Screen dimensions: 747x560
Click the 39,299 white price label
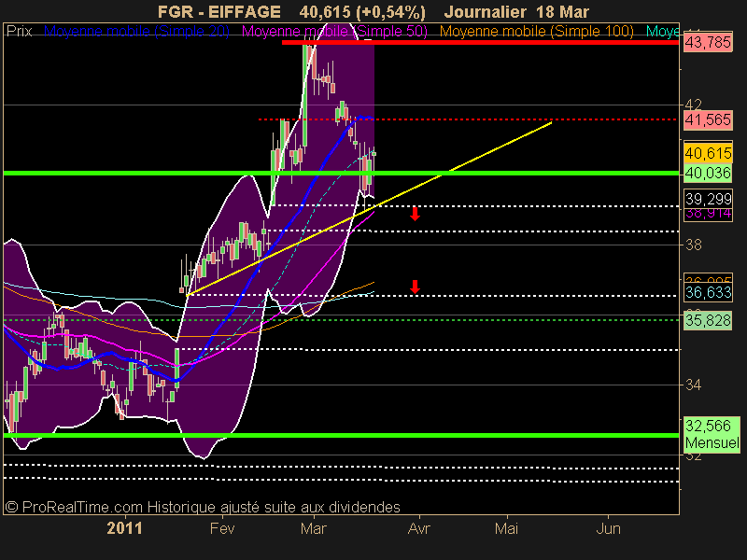(x=708, y=199)
